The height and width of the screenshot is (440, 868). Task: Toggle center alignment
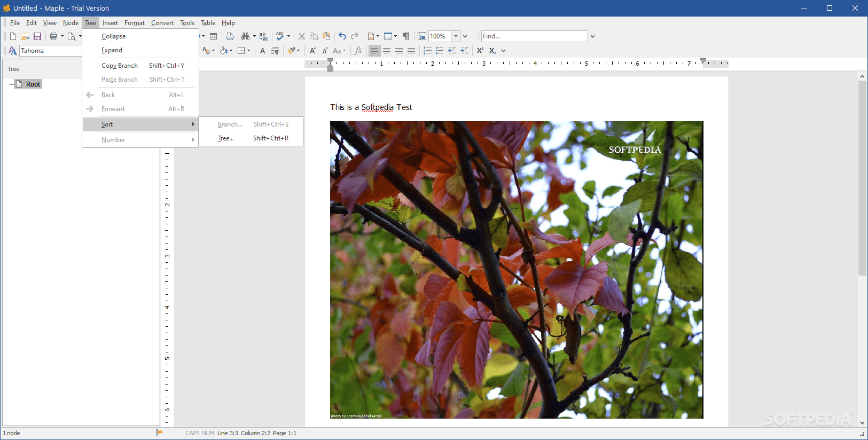coord(387,51)
